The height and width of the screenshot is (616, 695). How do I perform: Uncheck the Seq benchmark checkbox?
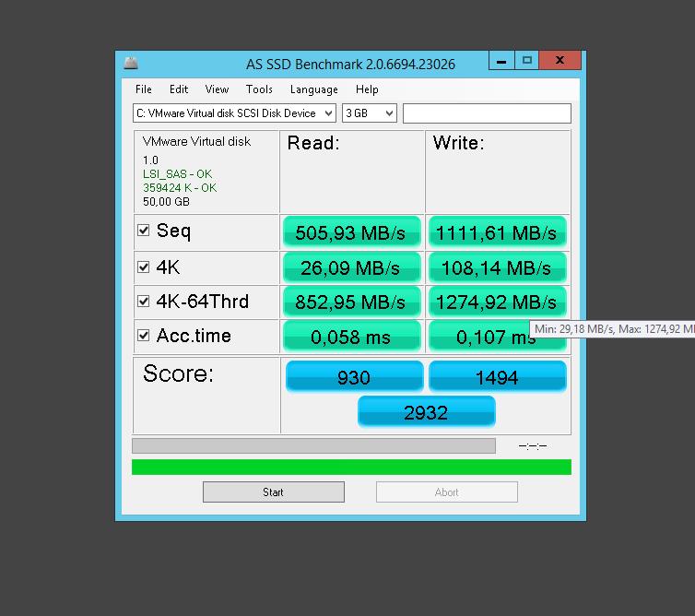(144, 231)
